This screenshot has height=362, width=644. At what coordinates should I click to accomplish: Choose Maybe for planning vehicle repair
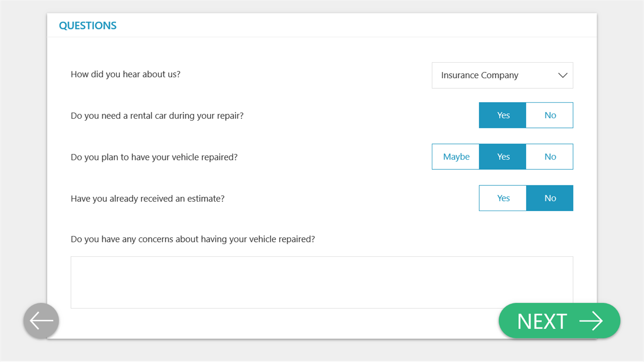456,157
